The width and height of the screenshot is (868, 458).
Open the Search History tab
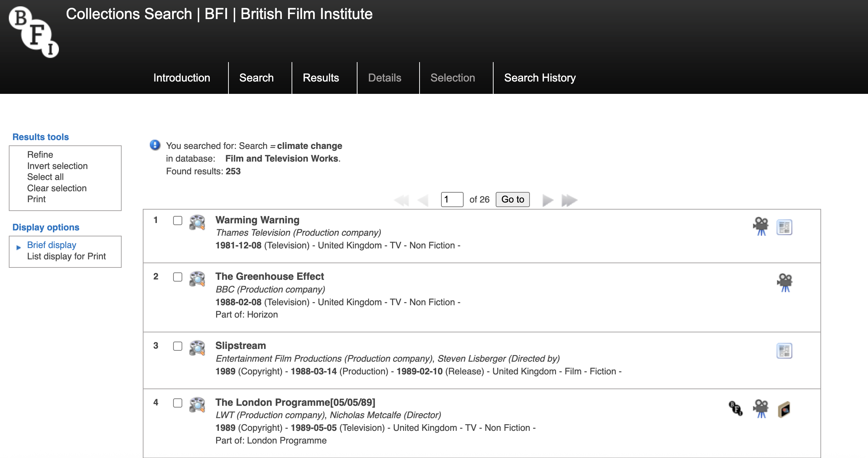tap(540, 78)
